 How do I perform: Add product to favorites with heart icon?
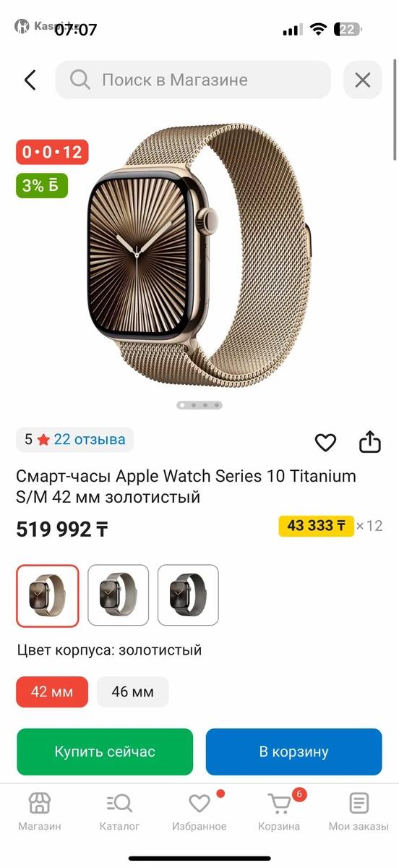(x=326, y=442)
